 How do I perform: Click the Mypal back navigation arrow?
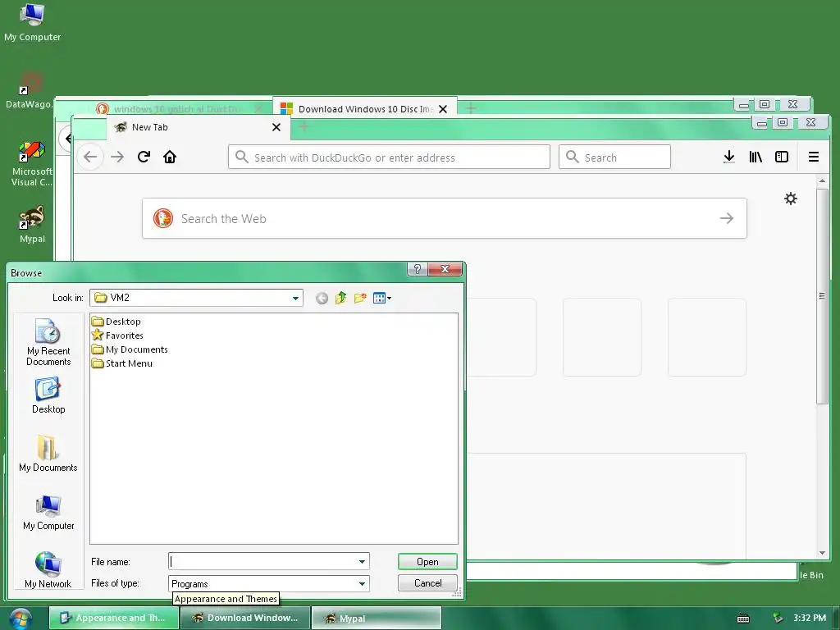click(90, 157)
